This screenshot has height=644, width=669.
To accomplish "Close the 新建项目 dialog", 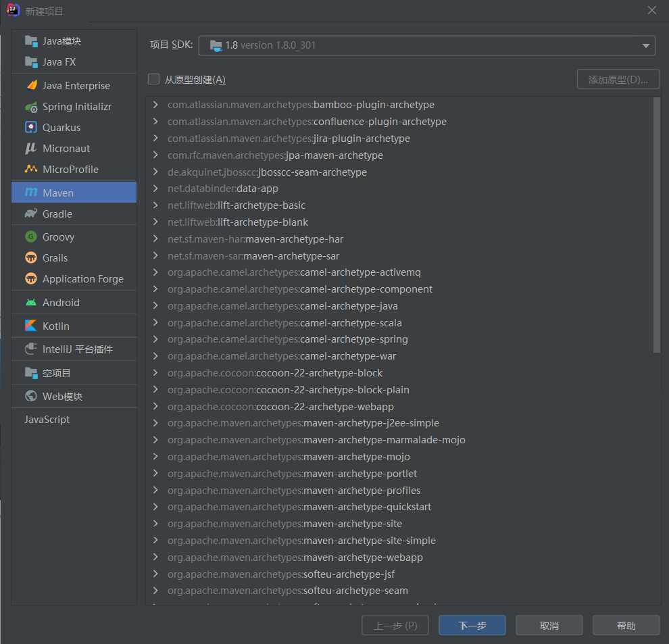I will tap(651, 10).
